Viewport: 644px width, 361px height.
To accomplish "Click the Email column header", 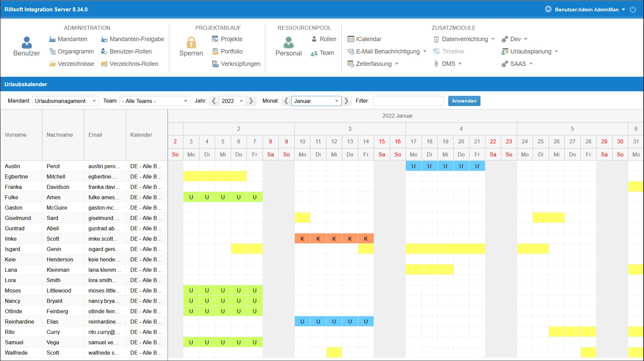I will click(105, 135).
